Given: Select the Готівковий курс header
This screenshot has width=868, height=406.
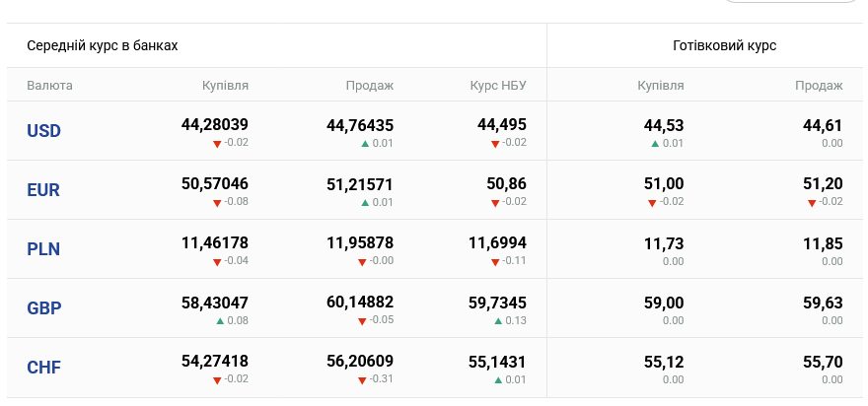Looking at the screenshot, I should click(725, 46).
